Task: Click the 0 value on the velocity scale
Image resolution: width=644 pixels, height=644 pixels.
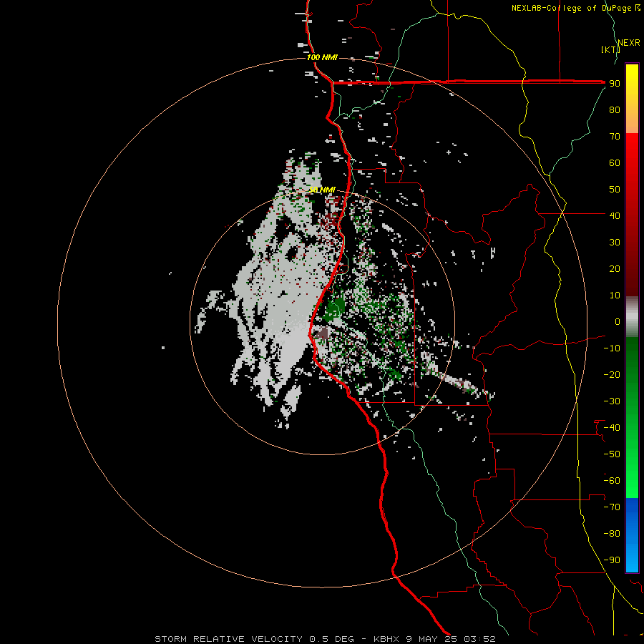Action: tap(618, 322)
